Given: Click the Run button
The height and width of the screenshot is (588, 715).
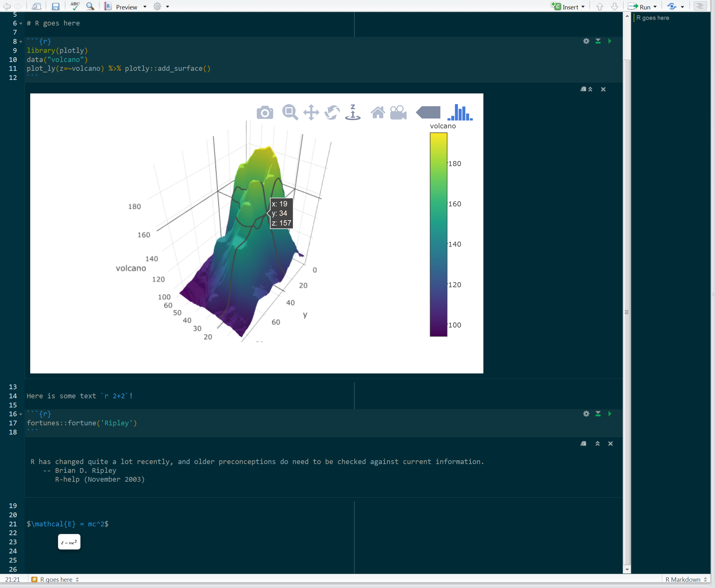Looking at the screenshot, I should coord(639,7).
